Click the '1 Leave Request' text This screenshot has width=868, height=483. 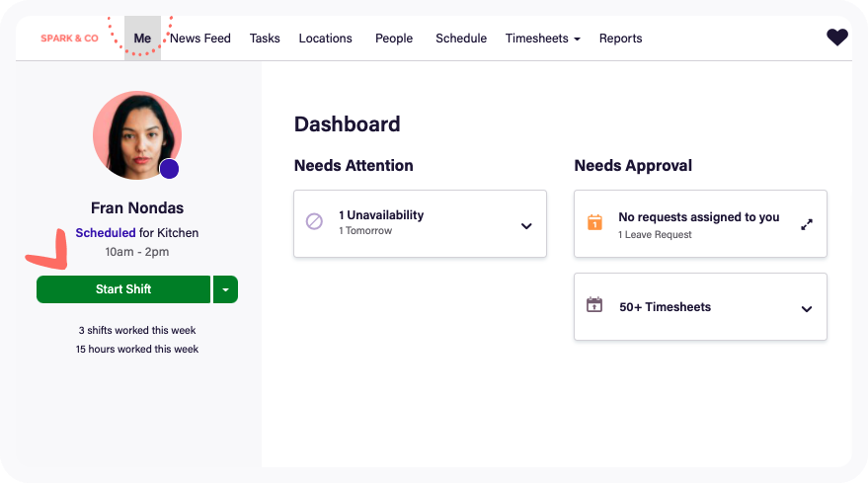[x=655, y=234]
